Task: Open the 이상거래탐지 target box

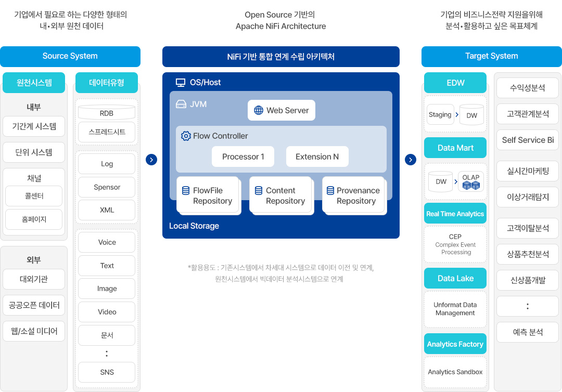Action: pyautogui.click(x=528, y=197)
